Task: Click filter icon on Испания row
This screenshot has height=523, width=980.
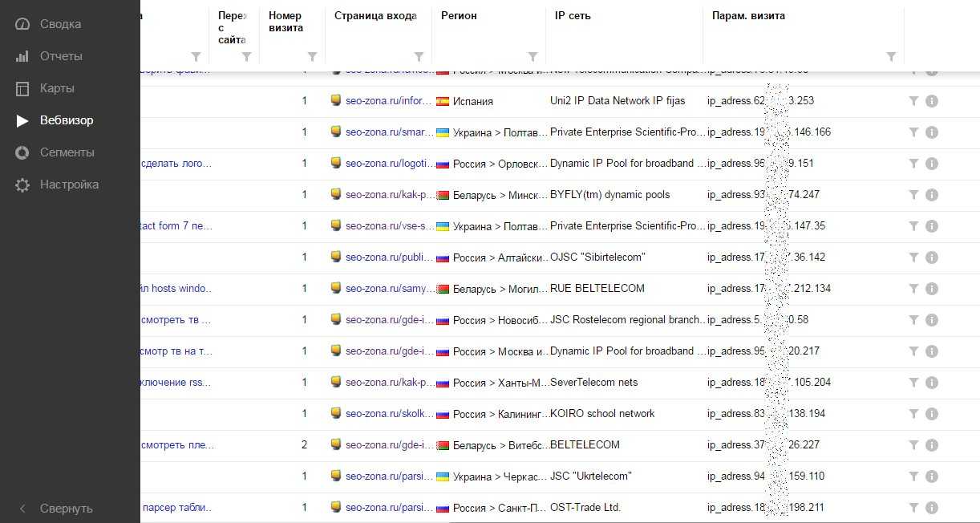Action: pos(913,101)
